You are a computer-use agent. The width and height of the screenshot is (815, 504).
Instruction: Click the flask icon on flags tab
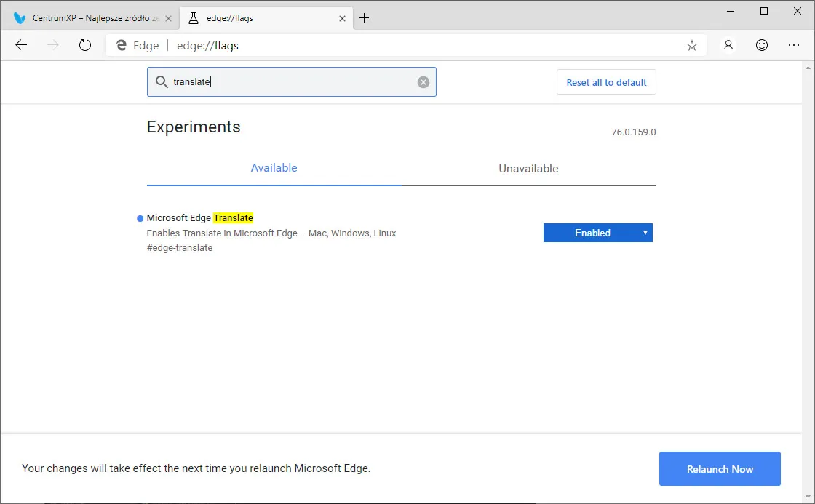[x=194, y=18]
